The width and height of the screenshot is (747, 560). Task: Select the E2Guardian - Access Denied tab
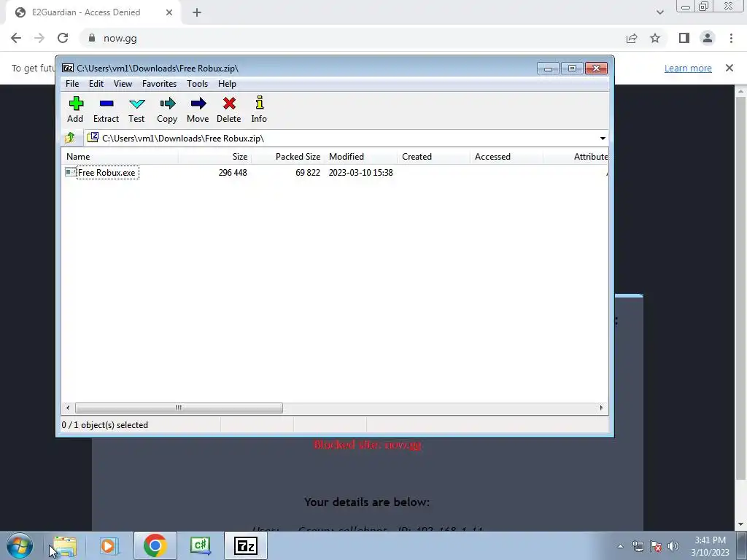click(93, 13)
